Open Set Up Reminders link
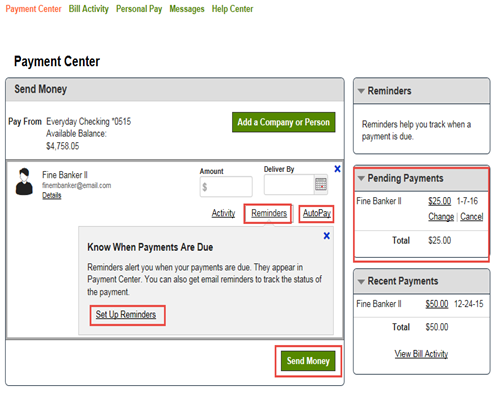 (x=126, y=314)
